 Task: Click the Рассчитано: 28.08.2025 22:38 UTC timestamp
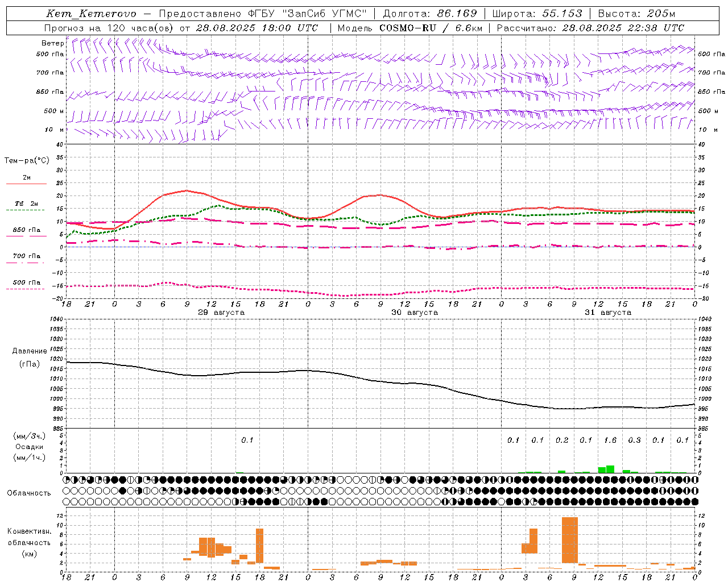590,28
